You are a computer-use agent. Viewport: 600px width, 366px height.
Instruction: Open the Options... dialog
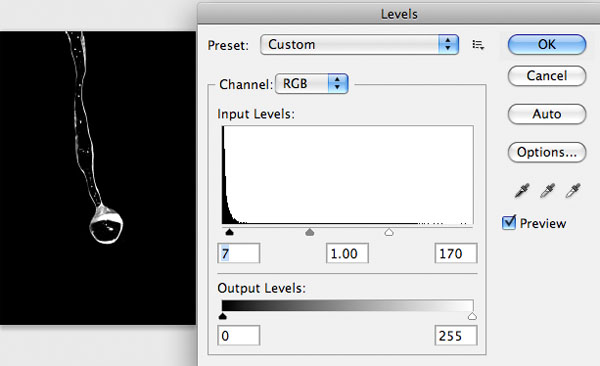(x=547, y=152)
